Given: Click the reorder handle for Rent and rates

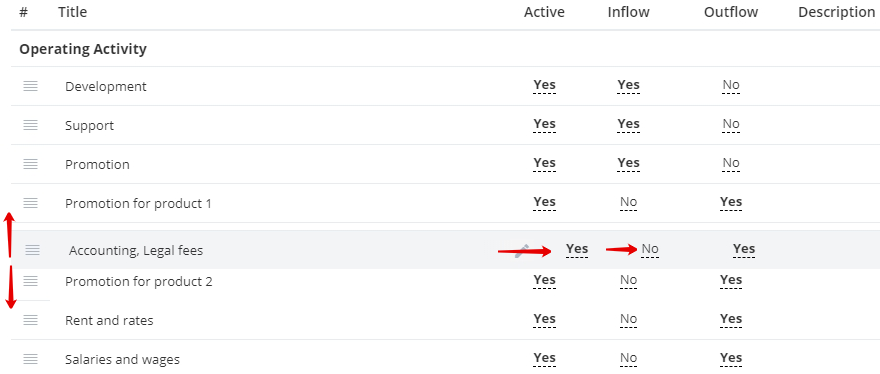Looking at the screenshot, I should click(x=30, y=320).
